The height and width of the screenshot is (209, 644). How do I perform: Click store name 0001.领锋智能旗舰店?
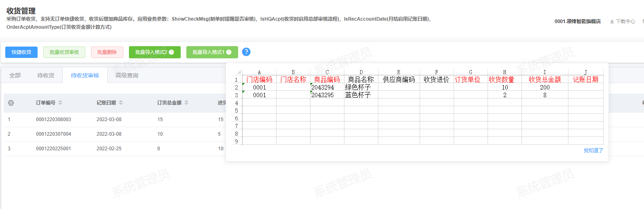coord(578,21)
